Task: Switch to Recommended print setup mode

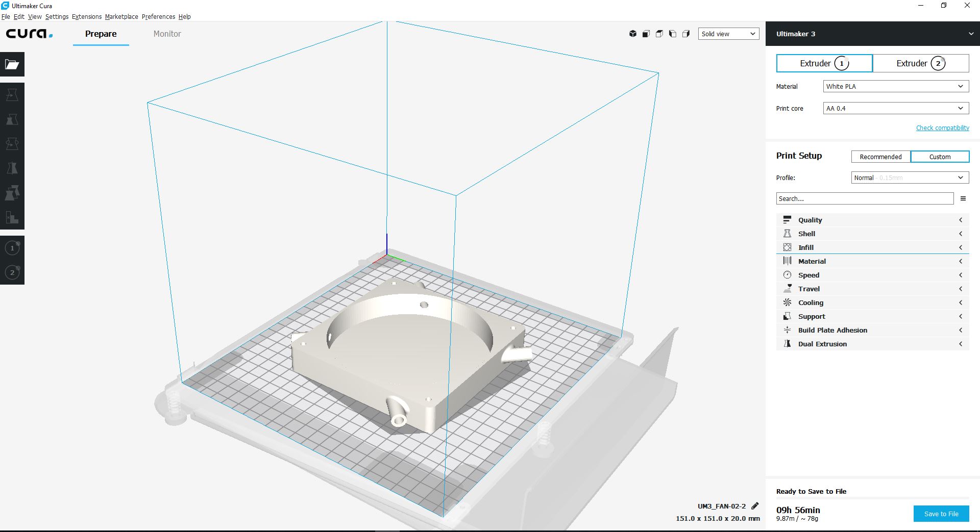Action: point(880,157)
